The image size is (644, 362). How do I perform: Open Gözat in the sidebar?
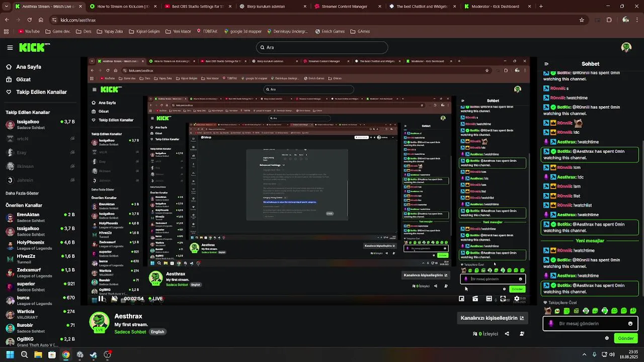(x=19, y=79)
